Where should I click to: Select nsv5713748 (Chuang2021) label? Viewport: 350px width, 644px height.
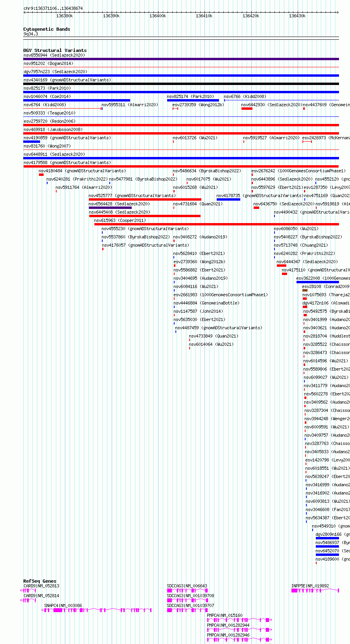click(x=301, y=245)
